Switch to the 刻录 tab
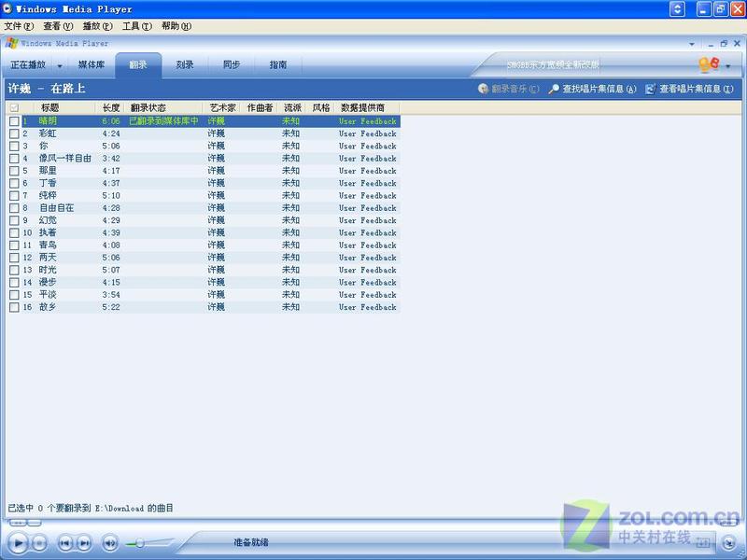The height and width of the screenshot is (560, 747). click(x=185, y=64)
